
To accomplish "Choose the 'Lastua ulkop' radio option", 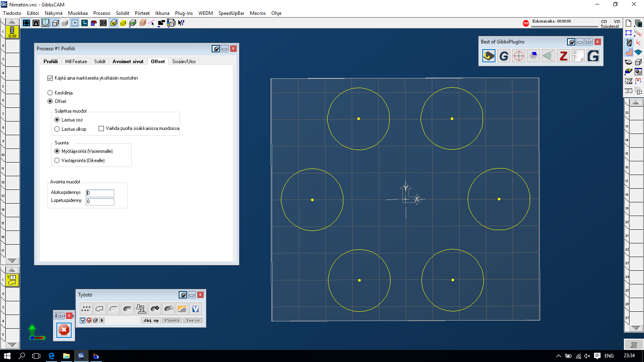I will tap(57, 129).
